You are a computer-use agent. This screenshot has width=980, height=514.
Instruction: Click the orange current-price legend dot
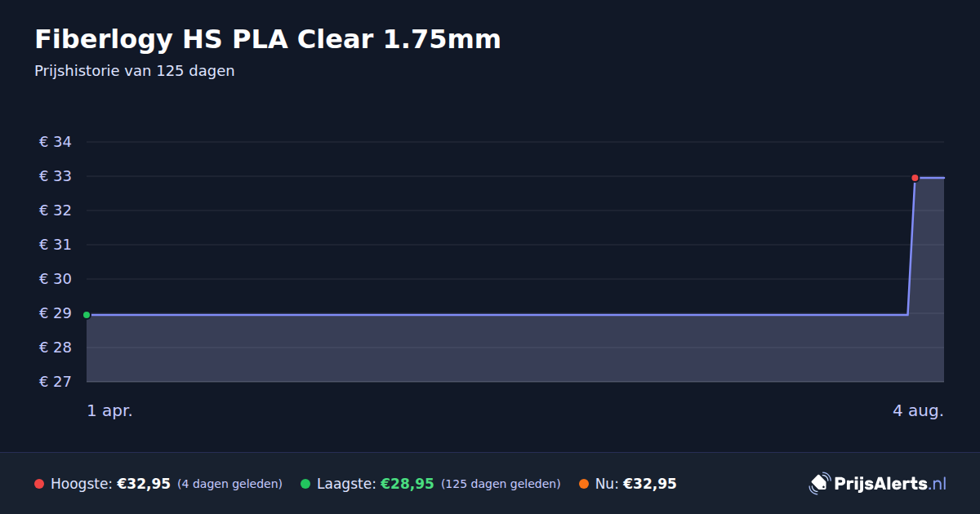click(x=584, y=484)
